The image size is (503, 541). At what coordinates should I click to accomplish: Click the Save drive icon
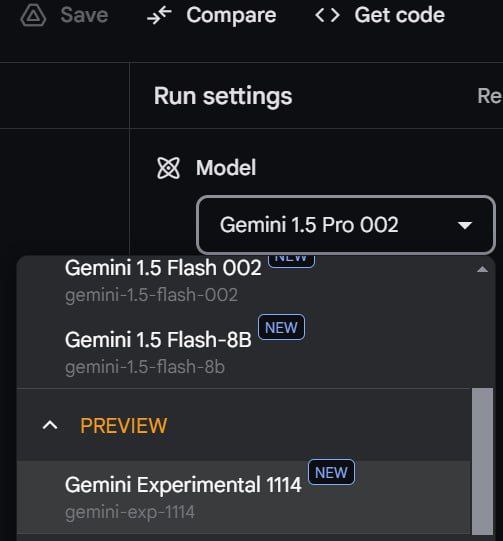pyautogui.click(x=33, y=16)
